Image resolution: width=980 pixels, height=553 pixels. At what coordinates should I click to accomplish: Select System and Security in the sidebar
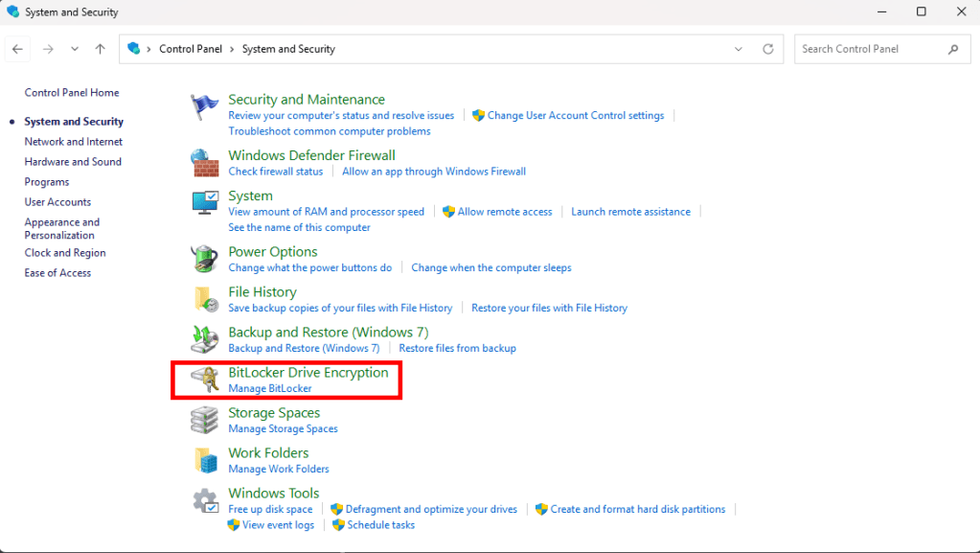click(74, 122)
